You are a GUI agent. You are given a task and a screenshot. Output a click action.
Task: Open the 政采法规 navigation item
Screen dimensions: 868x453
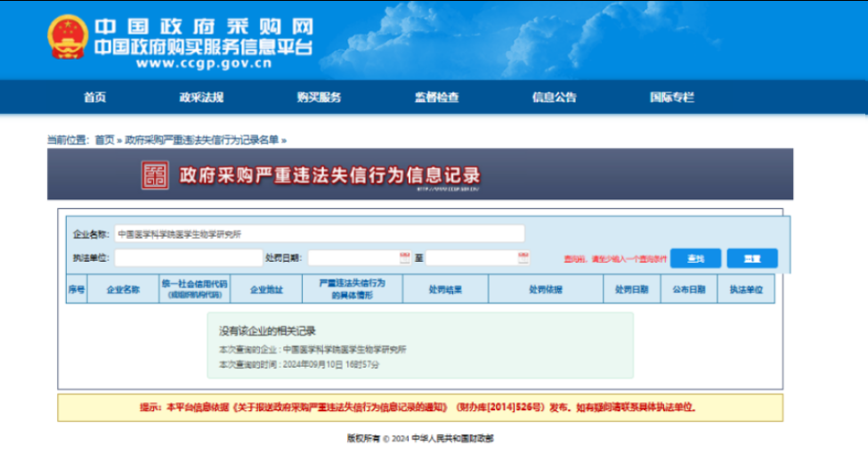(x=201, y=97)
